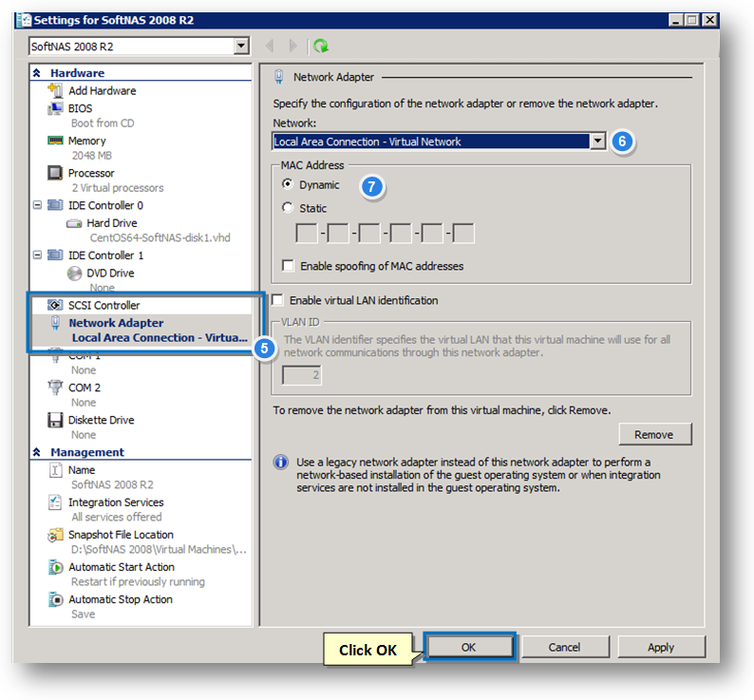Collapse the Hardware section
The width and height of the screenshot is (754, 700).
pyautogui.click(x=37, y=73)
